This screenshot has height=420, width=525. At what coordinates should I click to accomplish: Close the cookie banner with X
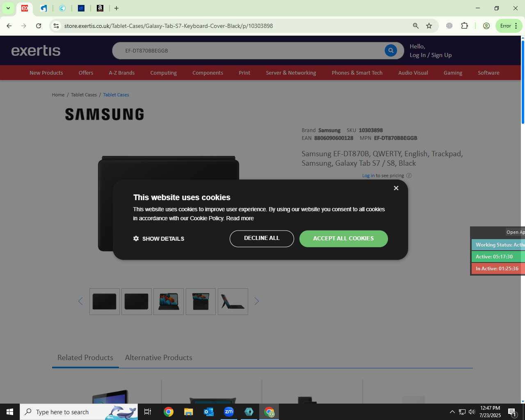click(x=396, y=188)
